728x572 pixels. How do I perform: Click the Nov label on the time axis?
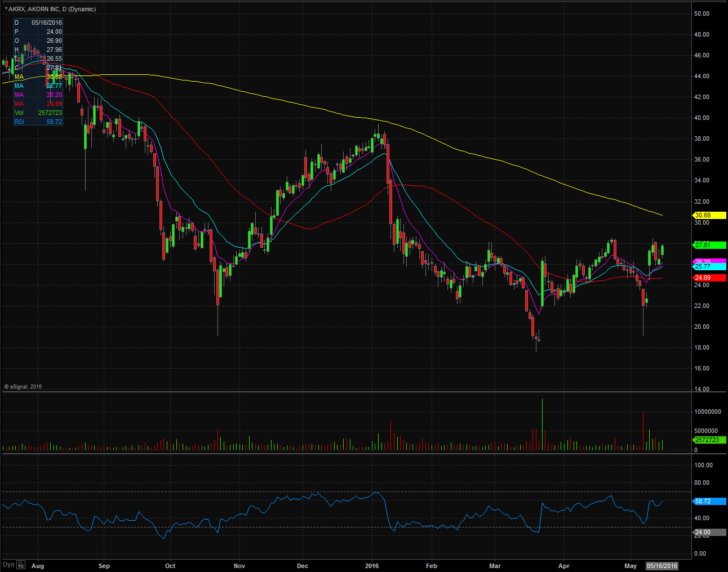(239, 566)
